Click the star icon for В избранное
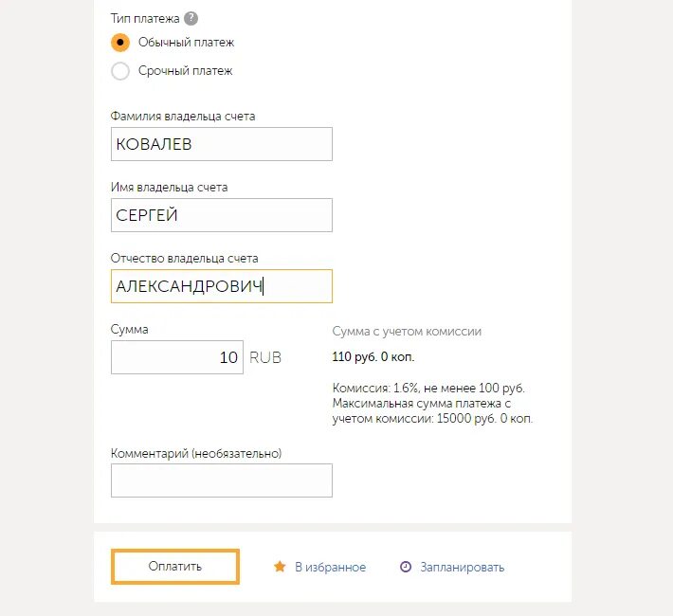Image resolution: width=673 pixels, height=616 pixels. pyautogui.click(x=280, y=567)
